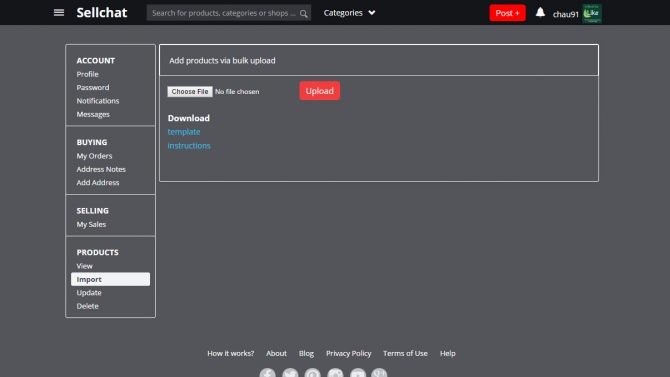Open the Instagram social icon
Image resolution: width=670 pixels, height=377 pixels.
(x=335, y=372)
